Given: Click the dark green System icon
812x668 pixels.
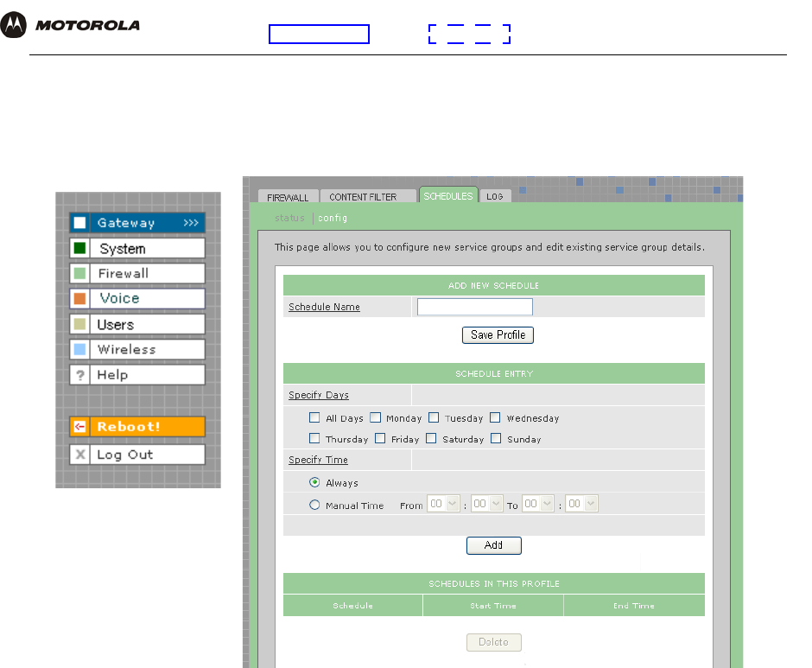Looking at the screenshot, I should (x=79, y=248).
